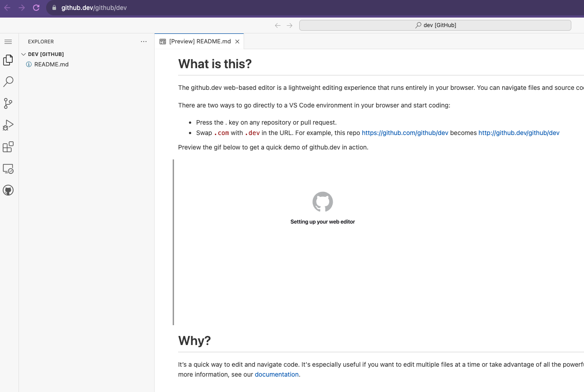Collapse the DEV [GITHUB] folder
Image resolution: width=584 pixels, height=392 pixels.
pos(24,54)
